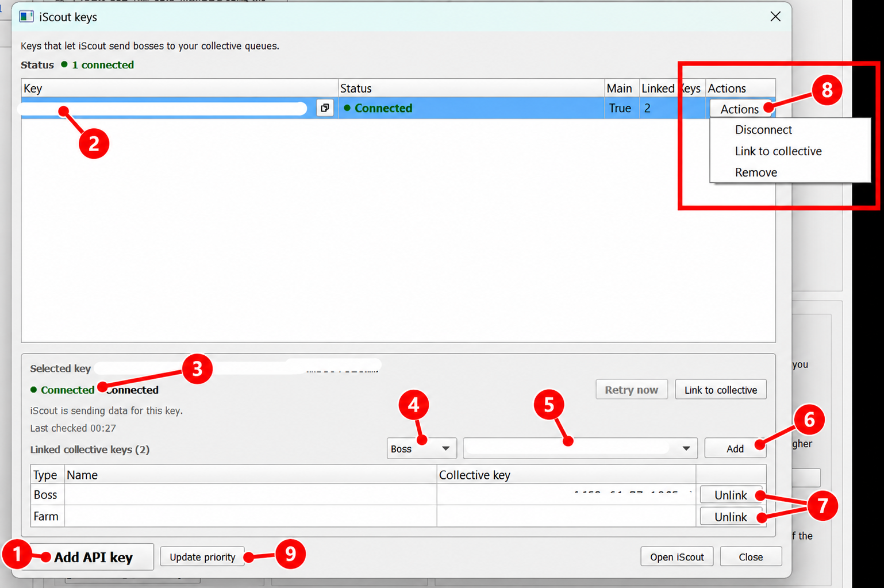Click the Type column header in linked keys
Image resolution: width=884 pixels, height=588 pixels.
(47, 475)
